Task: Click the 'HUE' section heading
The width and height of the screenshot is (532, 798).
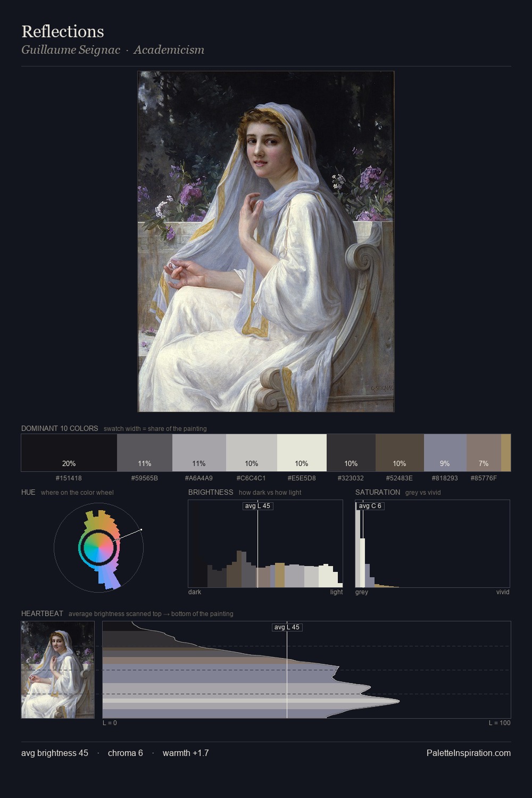Action: coord(28,492)
